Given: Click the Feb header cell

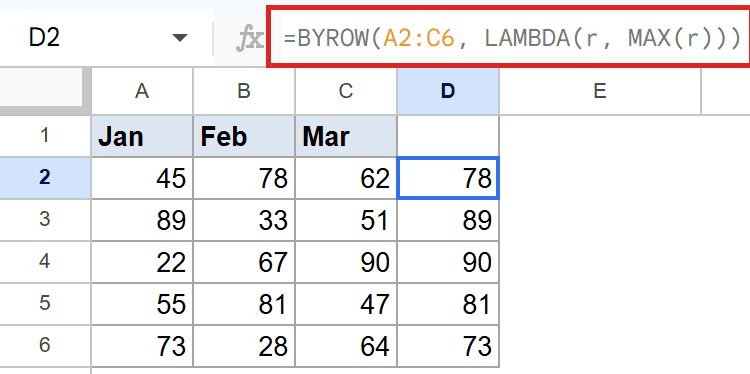Looking at the screenshot, I should click(x=244, y=136).
